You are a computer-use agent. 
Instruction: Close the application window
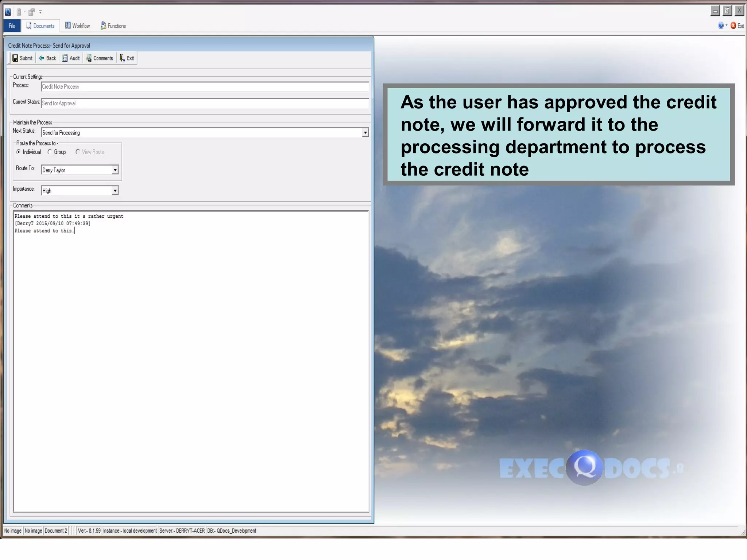tap(739, 11)
